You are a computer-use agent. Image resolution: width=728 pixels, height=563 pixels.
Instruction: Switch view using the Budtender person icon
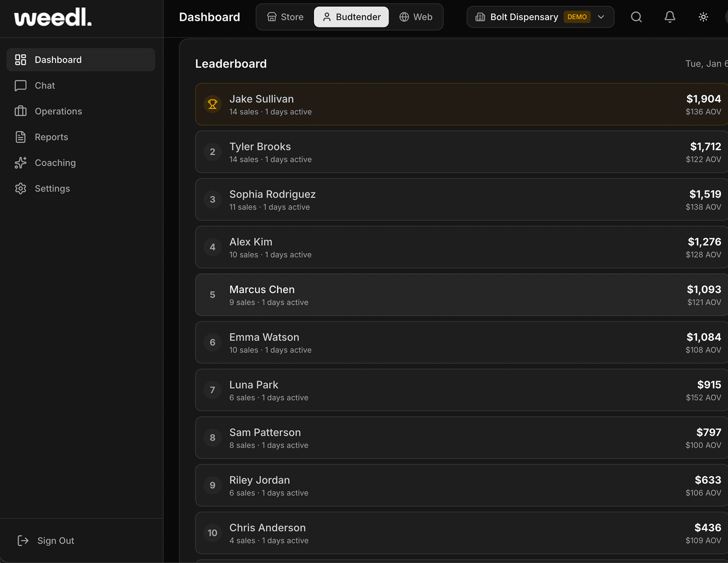(x=327, y=17)
